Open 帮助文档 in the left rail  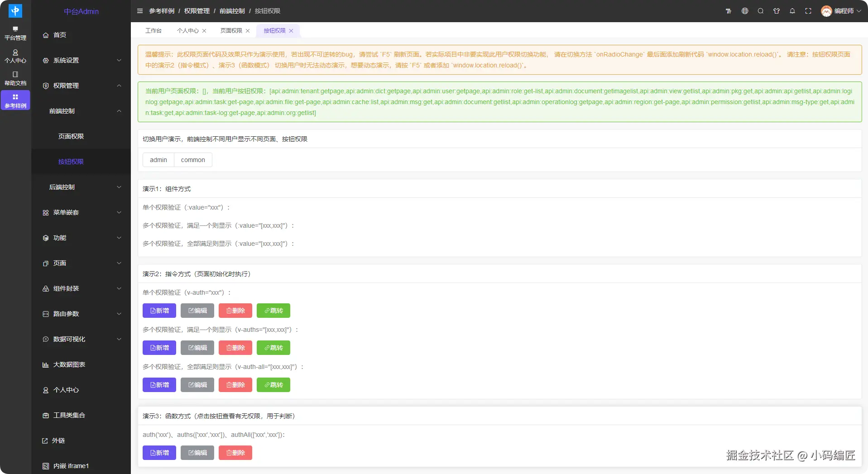click(x=15, y=79)
